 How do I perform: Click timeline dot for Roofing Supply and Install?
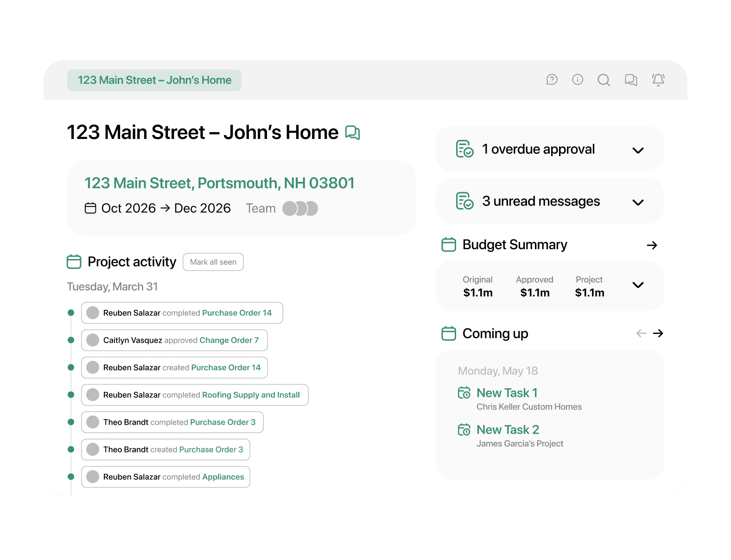pyautogui.click(x=71, y=395)
